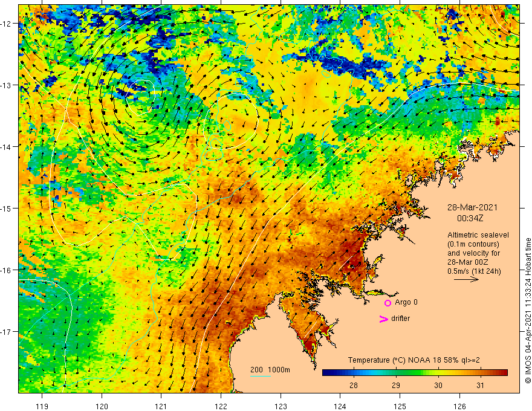Click the "28-Mar-2021" date label
The height and width of the screenshot is (411, 532).
[x=472, y=207]
